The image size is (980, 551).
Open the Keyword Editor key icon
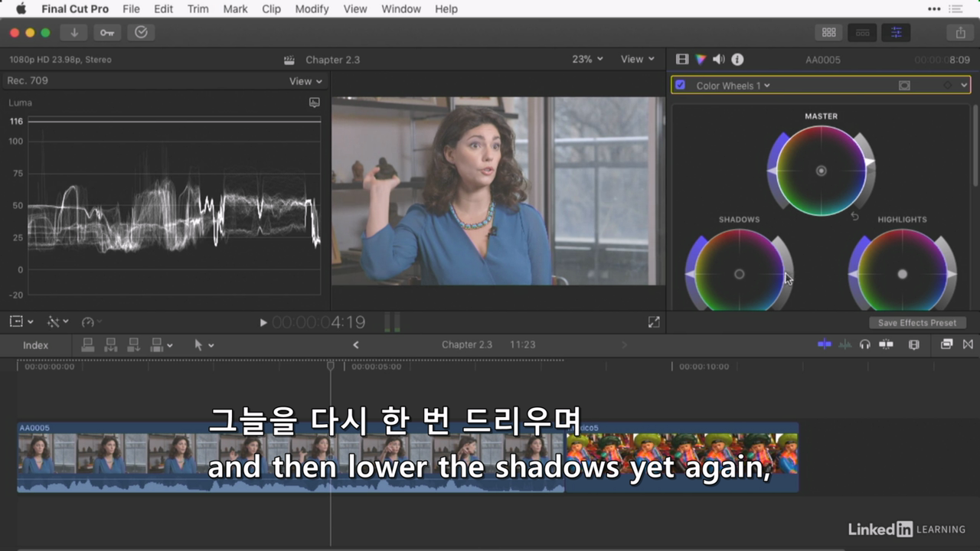107,32
